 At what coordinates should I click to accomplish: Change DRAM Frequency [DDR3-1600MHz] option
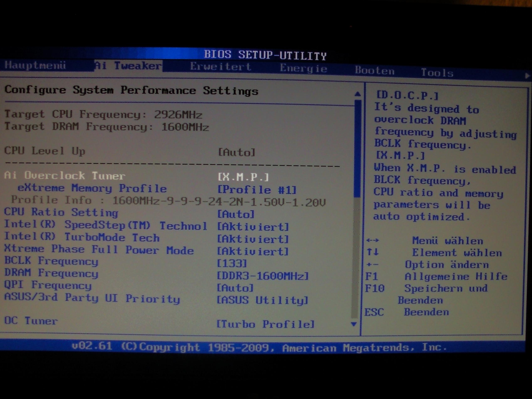[x=262, y=276]
